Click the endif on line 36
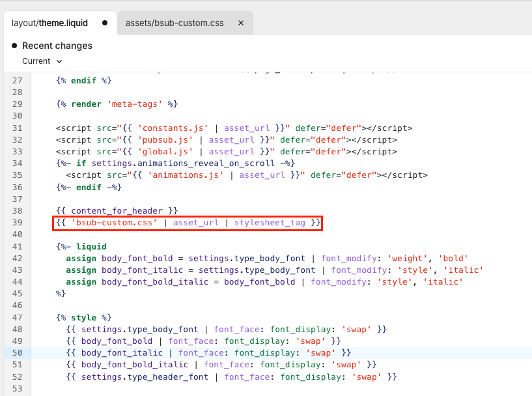 pyautogui.click(x=89, y=188)
